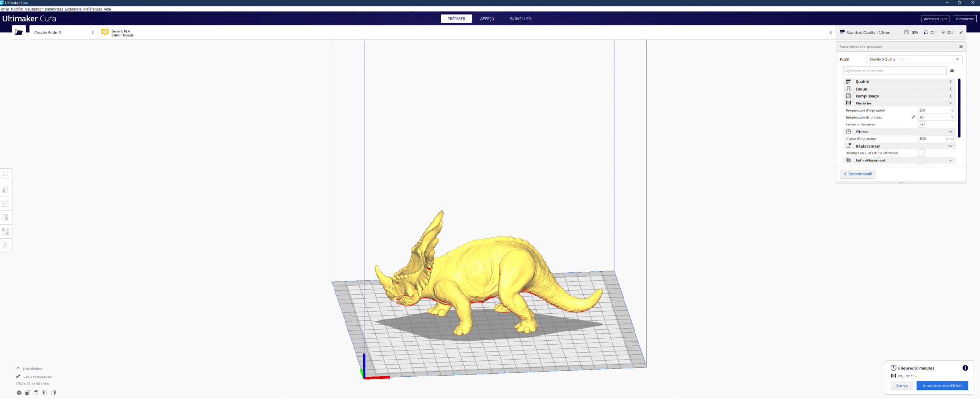
Task: Toggle the Activer la rétraction checkbox
Action: 921,125
